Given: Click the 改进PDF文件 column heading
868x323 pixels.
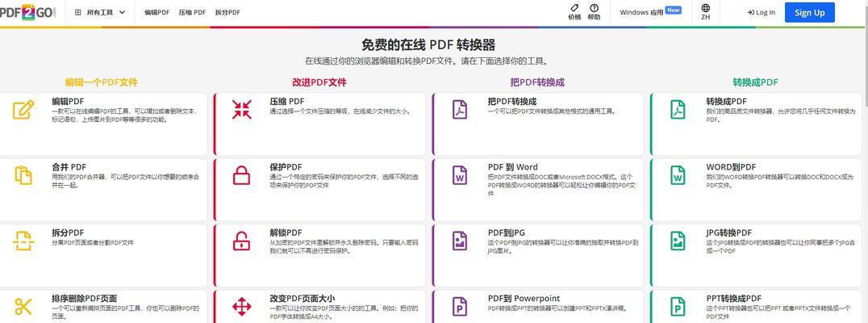Looking at the screenshot, I should tap(319, 82).
